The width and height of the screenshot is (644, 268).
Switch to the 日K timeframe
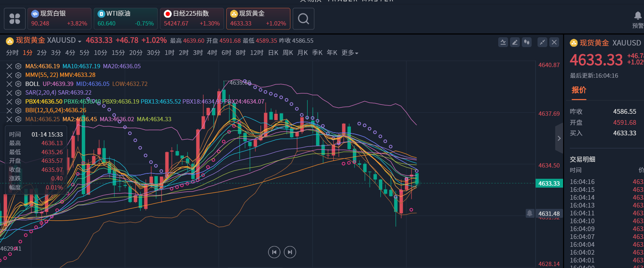coord(273,53)
